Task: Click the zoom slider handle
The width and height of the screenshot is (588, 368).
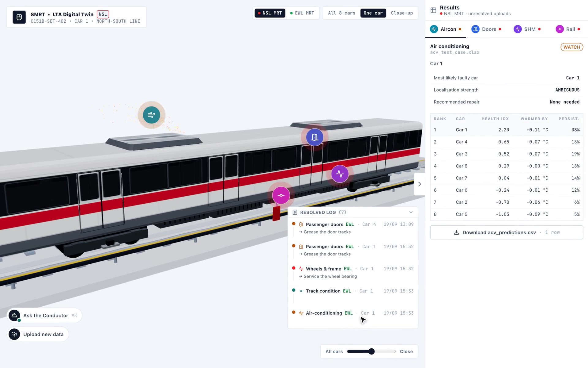Action: tap(371, 351)
